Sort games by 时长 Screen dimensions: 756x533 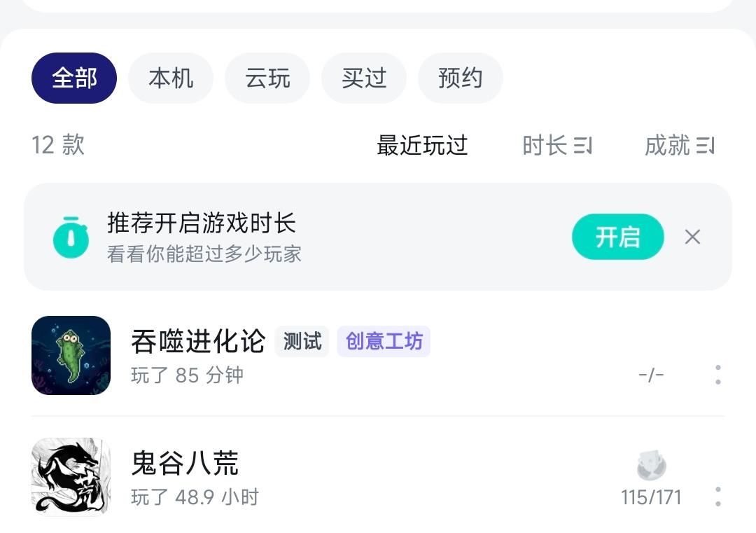coord(557,145)
